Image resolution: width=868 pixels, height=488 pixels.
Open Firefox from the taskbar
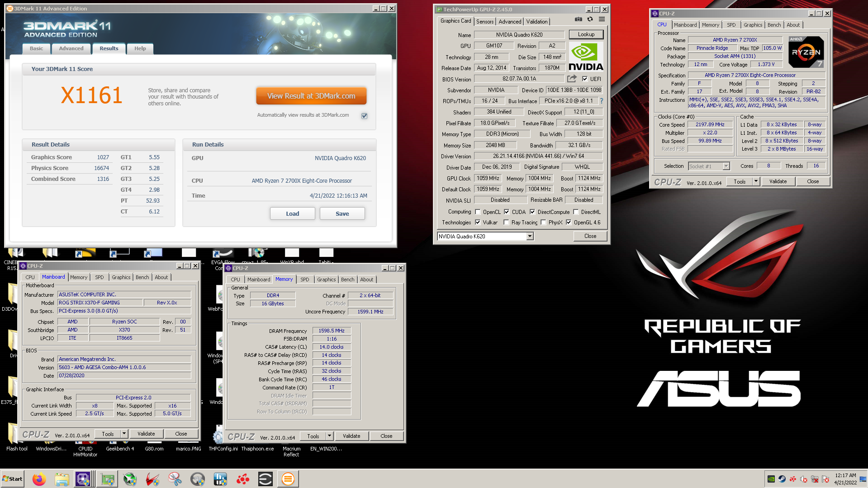39,479
